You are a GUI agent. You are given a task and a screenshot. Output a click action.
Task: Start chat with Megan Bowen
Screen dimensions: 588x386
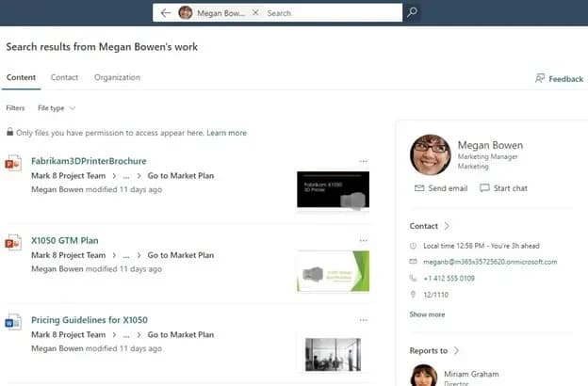coord(503,188)
